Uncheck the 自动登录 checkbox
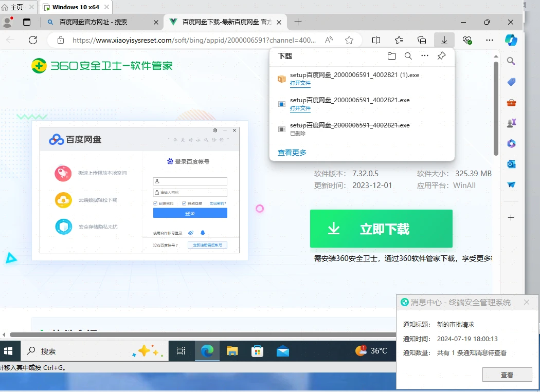This screenshot has width=540, height=392. point(184,203)
